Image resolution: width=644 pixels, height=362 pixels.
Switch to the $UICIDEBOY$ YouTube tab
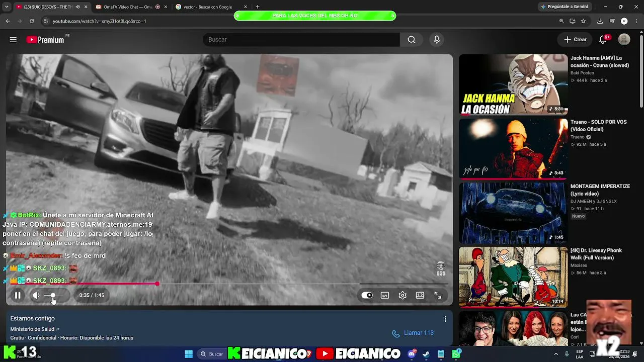coord(48,7)
